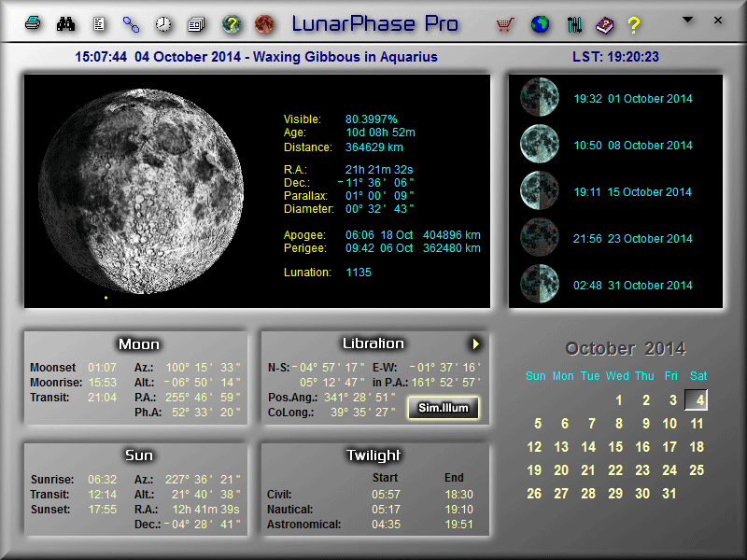Image resolution: width=747 pixels, height=560 pixels.
Task: Click the Sunrise time 06:32
Action: [x=102, y=480]
